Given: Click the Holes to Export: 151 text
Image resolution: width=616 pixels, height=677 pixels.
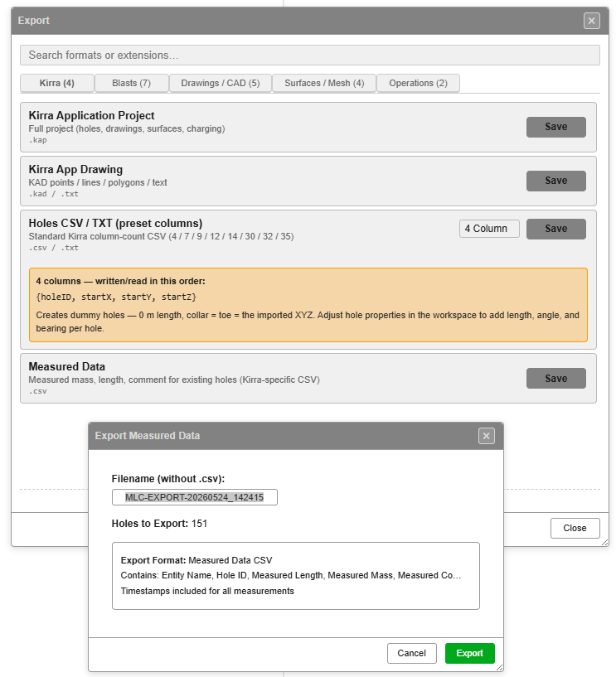Looking at the screenshot, I should click(159, 524).
